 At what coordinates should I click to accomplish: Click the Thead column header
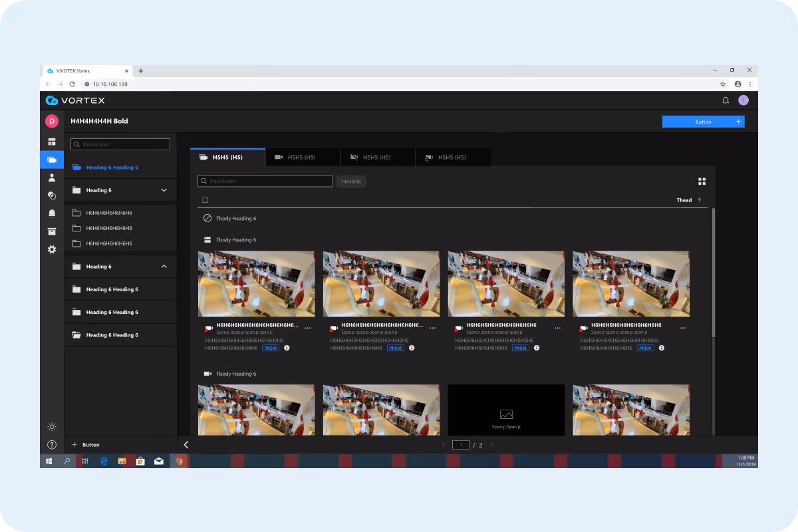click(684, 200)
